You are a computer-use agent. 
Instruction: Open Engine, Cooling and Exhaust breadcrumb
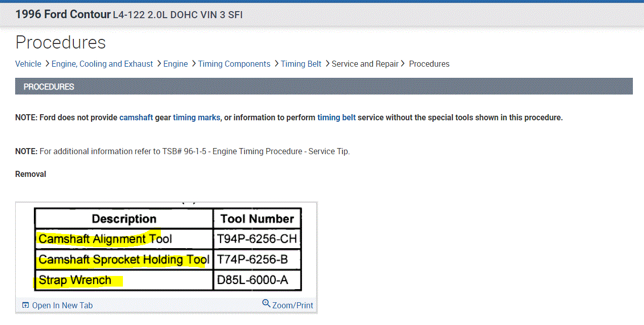102,64
